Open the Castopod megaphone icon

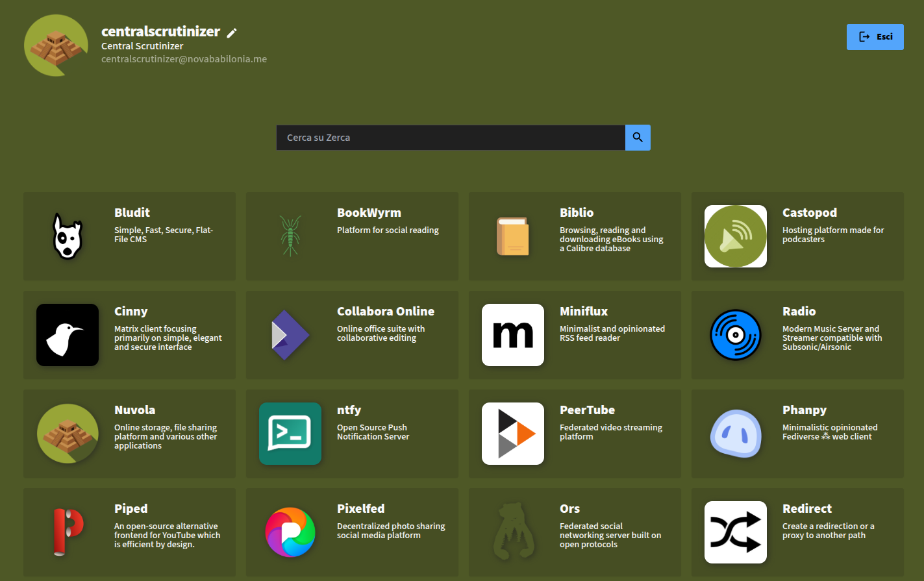click(x=736, y=236)
